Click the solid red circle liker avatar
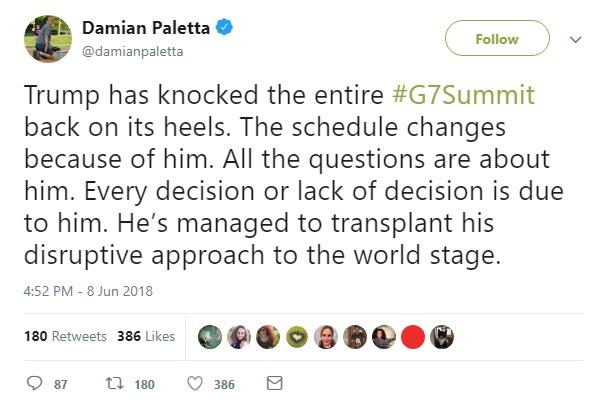605x419 pixels. 412,337
